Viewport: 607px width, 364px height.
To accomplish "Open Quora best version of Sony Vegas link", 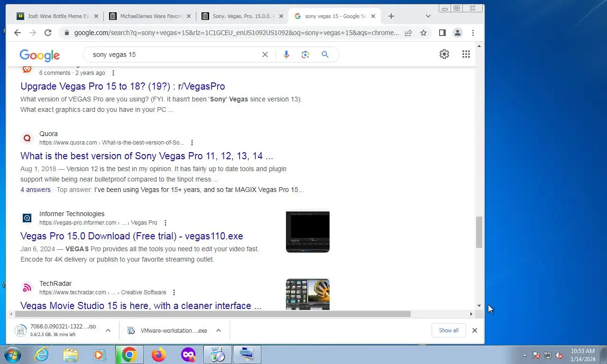I will (147, 156).
